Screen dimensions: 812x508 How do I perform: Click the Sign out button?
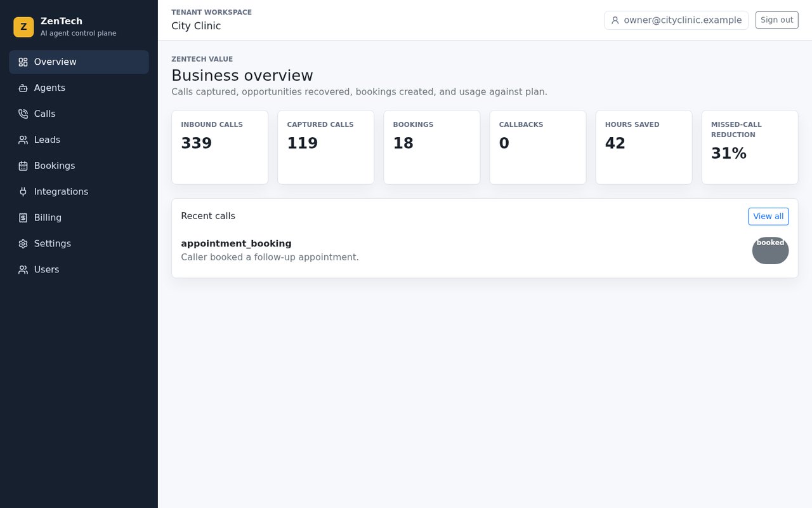776,20
